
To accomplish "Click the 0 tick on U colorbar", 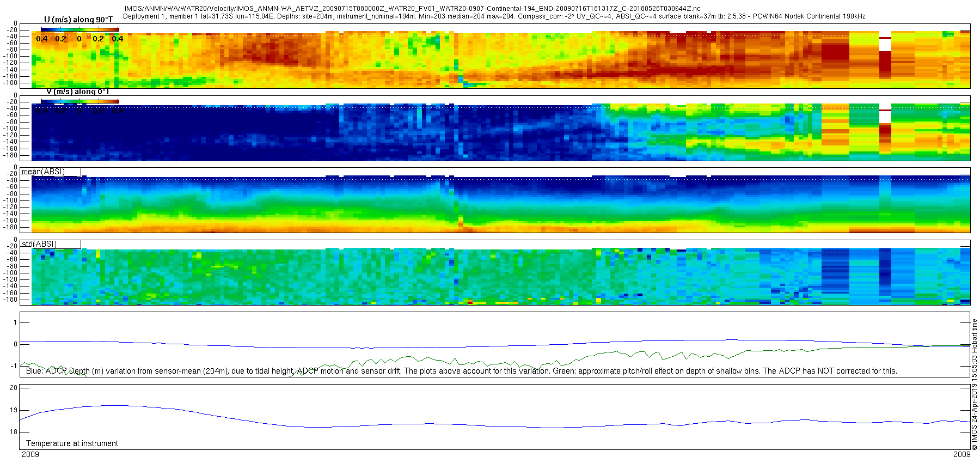I will (79, 39).
